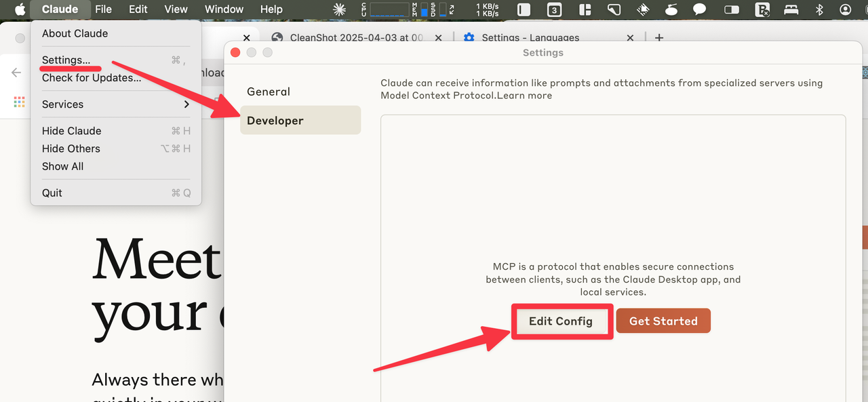The width and height of the screenshot is (868, 402).
Task: Expand the Services submenu
Action: coord(116,104)
